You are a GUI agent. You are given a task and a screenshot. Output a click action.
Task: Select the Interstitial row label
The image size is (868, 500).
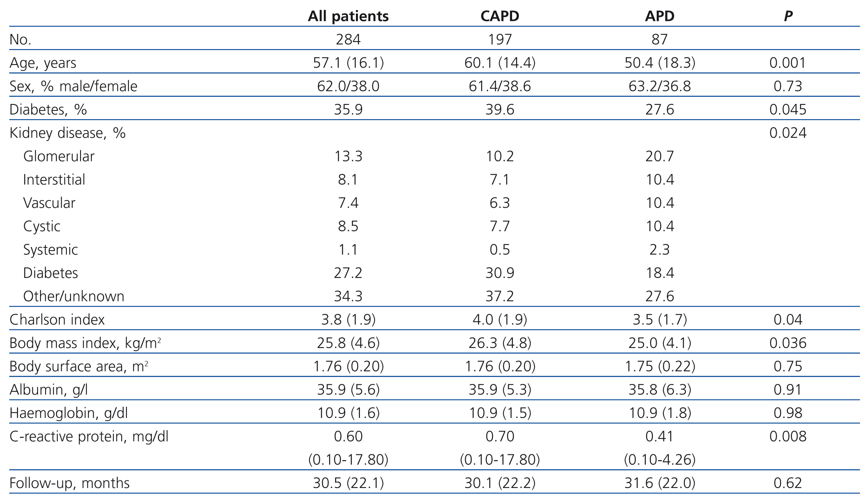point(54,179)
